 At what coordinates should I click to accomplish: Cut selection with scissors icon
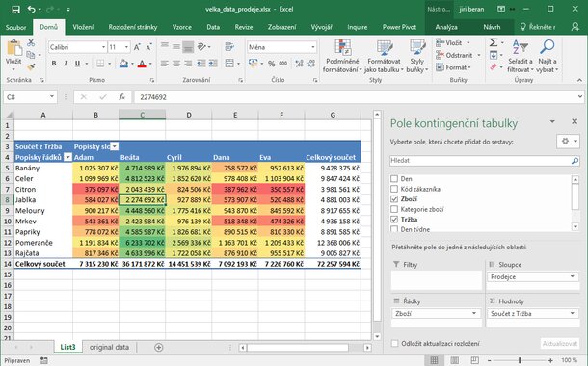tap(31, 42)
